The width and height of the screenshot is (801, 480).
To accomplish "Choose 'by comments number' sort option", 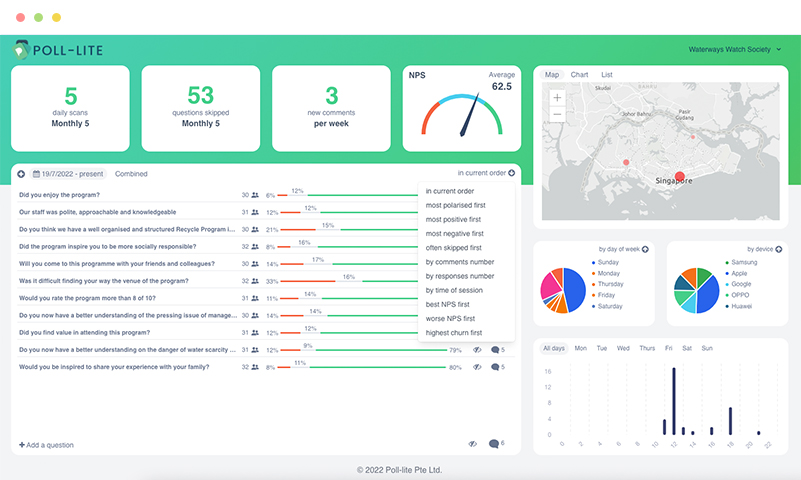I will 460,262.
